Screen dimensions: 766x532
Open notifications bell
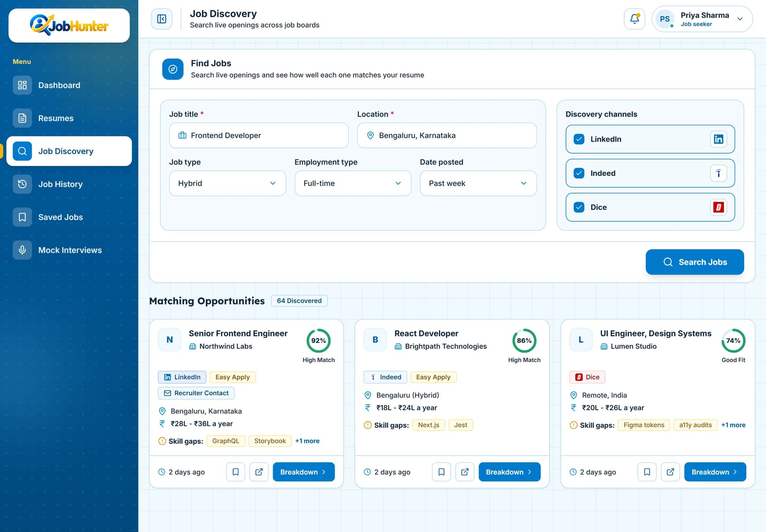tap(634, 19)
